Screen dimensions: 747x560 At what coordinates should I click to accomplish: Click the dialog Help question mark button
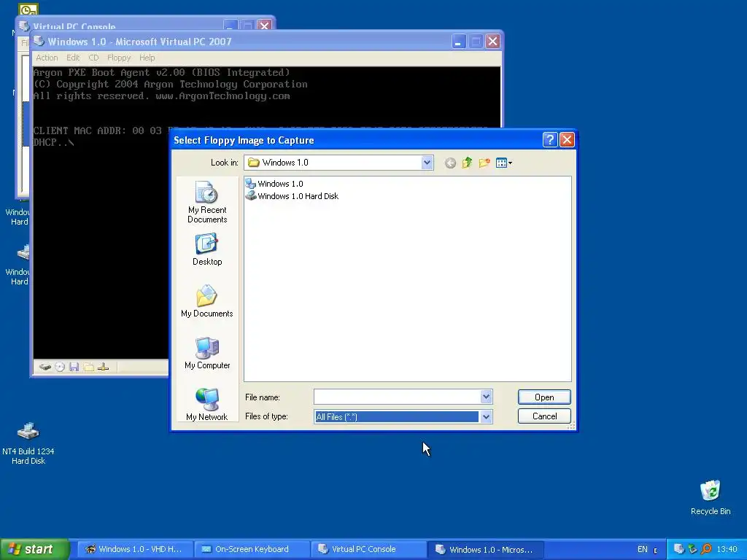550,140
